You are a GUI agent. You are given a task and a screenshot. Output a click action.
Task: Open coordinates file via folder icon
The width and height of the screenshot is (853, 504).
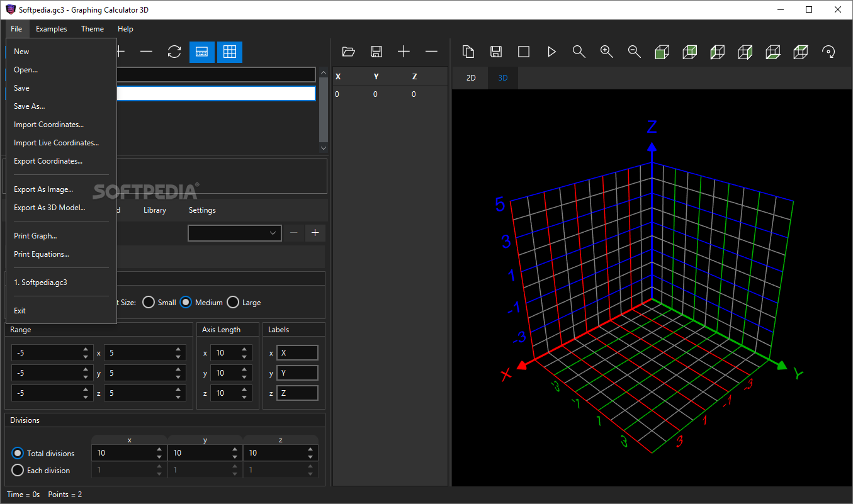pos(349,52)
